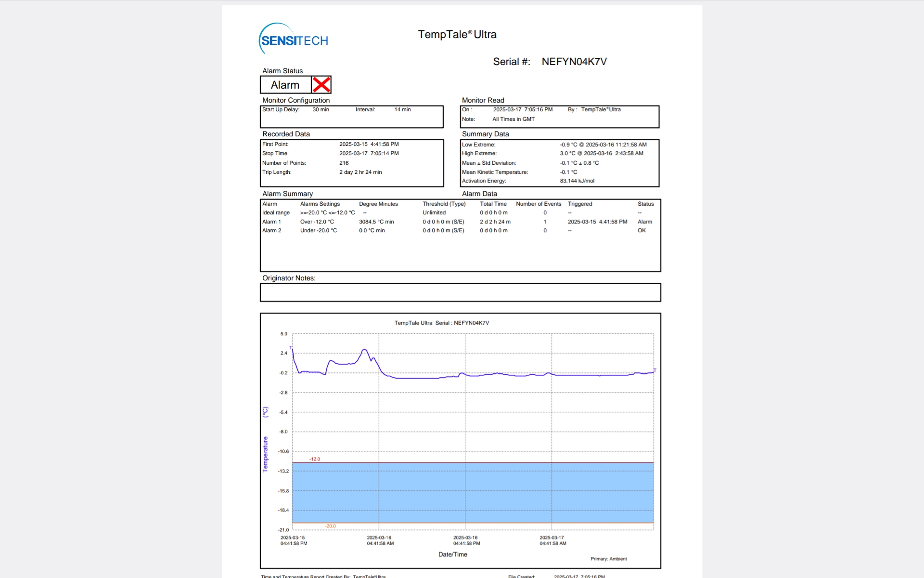The height and width of the screenshot is (578, 924).
Task: Click the temperature peak on the chart curve
Action: click(x=365, y=350)
